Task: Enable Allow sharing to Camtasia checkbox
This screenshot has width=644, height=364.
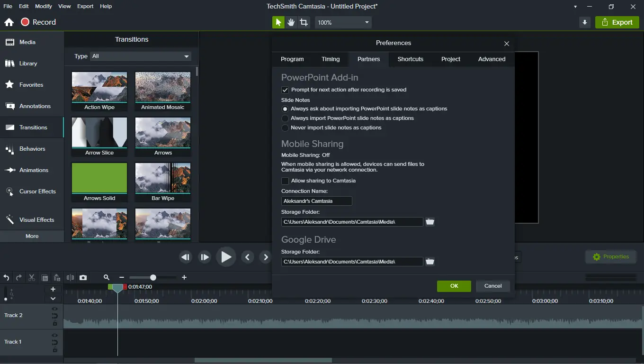Action: [285, 181]
